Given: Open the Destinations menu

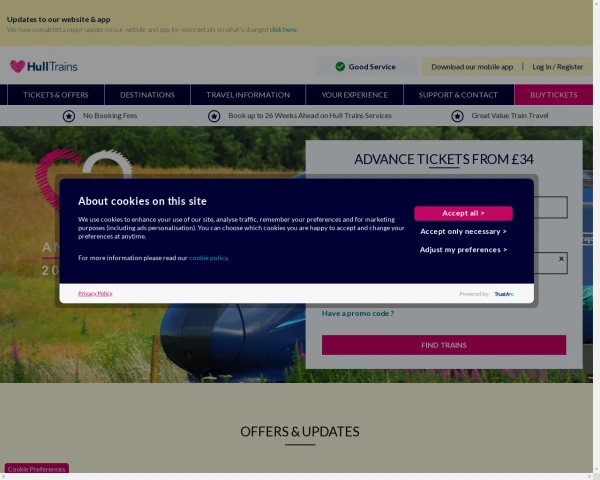Looking at the screenshot, I should click(147, 95).
